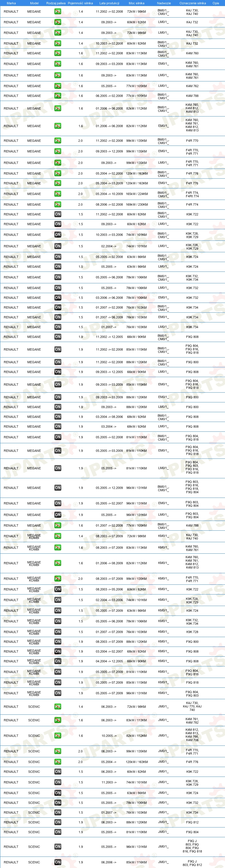The height and width of the screenshot is (868, 225).
Task: Click the Oznaczenie silnika column header
Action: pos(192,3)
